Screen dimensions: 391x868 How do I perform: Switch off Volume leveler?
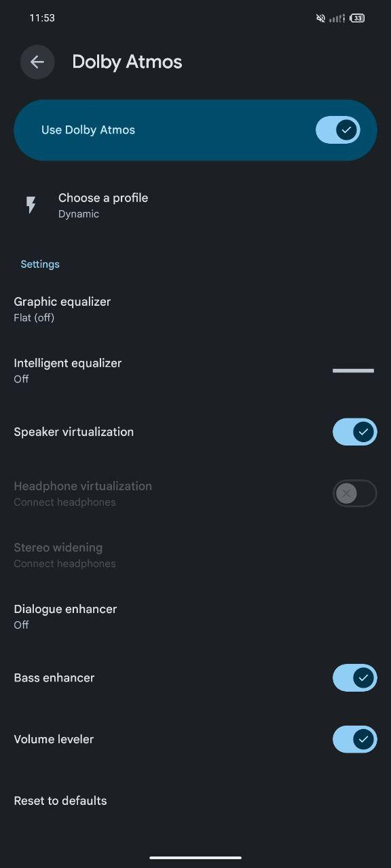[x=354, y=739]
